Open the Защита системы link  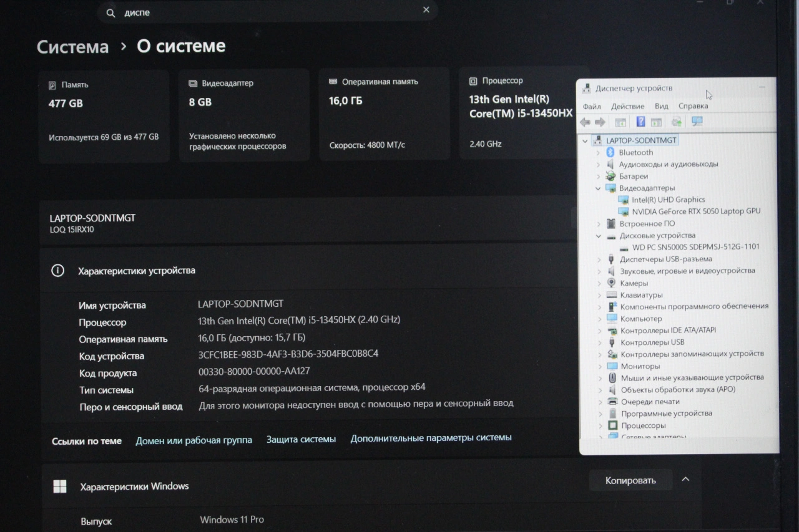pyautogui.click(x=301, y=439)
